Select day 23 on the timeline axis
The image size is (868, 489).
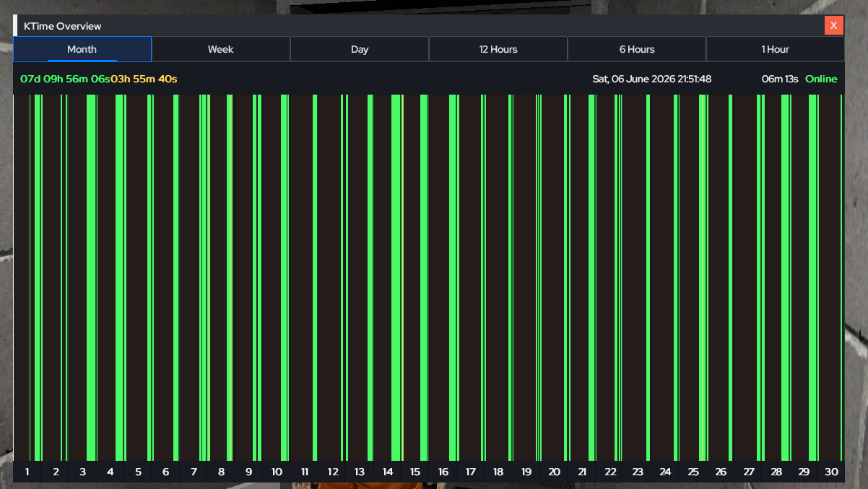pyautogui.click(x=638, y=472)
